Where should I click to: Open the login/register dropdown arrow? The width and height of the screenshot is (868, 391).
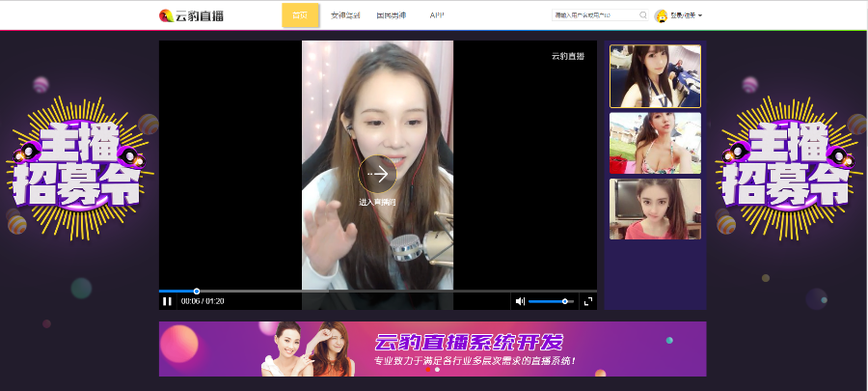point(700,15)
